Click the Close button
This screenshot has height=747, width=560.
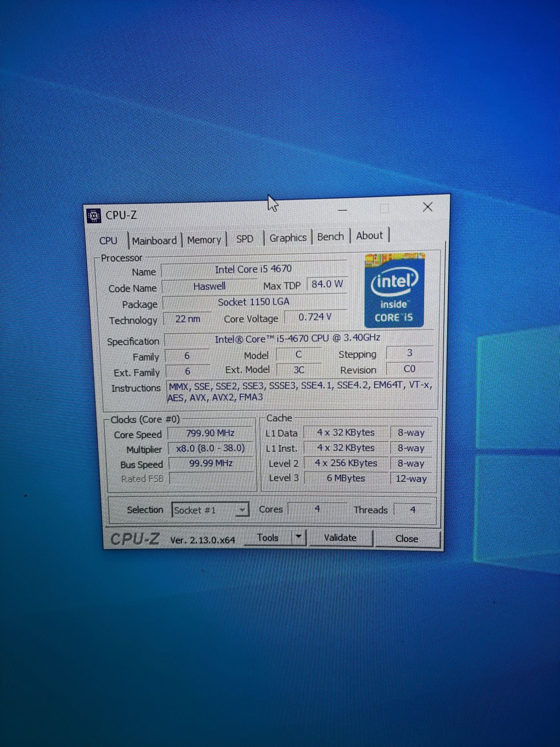[407, 539]
